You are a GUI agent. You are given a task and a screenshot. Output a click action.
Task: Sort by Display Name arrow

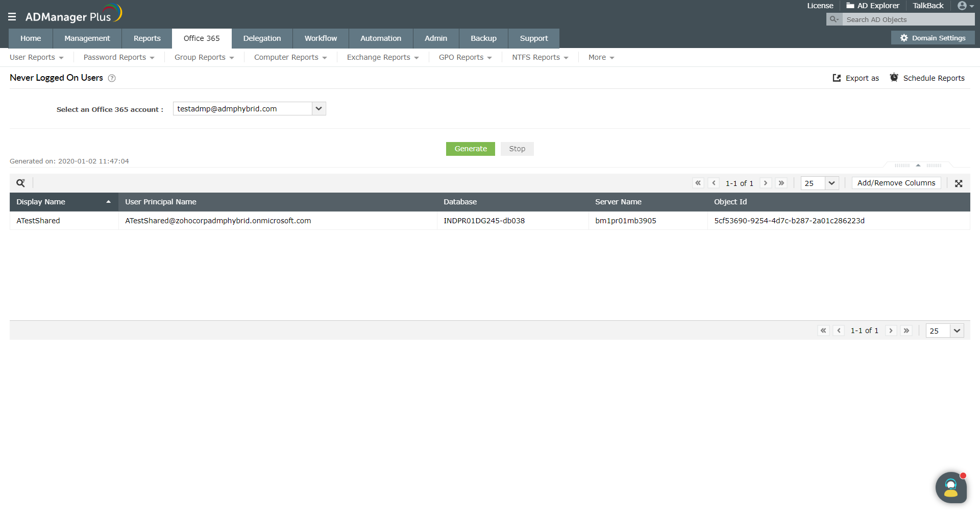tap(108, 202)
